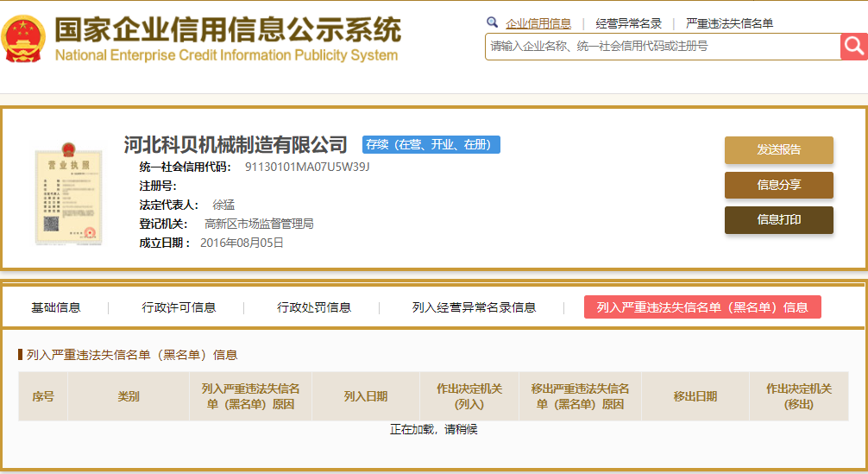Image resolution: width=868 pixels, height=474 pixels.
Task: Click the 成立日期 field label
Action: coord(165,243)
